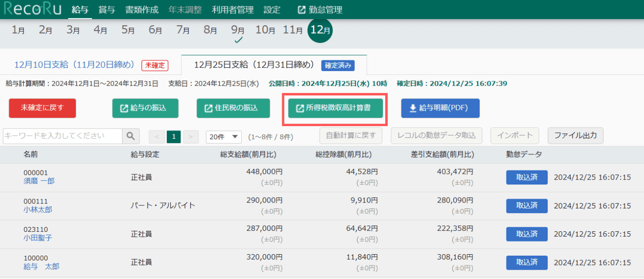Click the インポート button
Viewport: 644px width, 279px height.
515,135
